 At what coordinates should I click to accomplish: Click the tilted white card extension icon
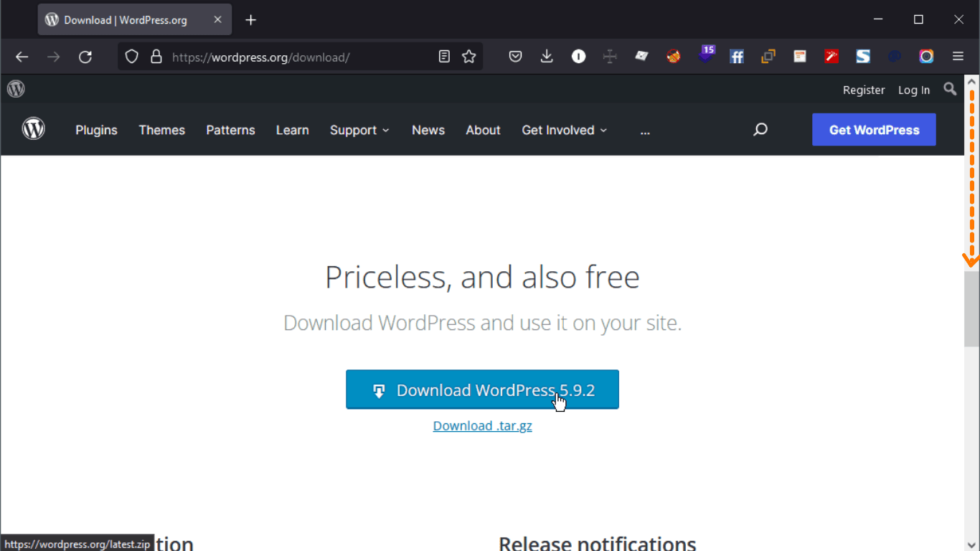click(641, 57)
